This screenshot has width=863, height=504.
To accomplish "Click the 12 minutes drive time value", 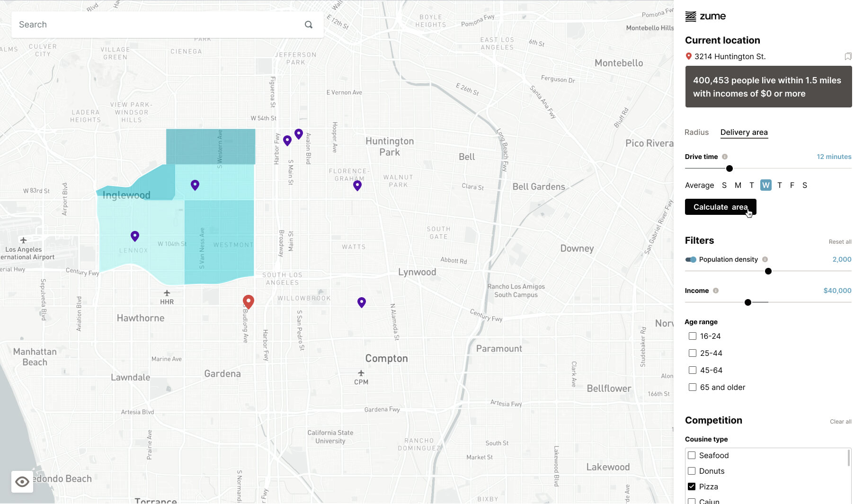I will tap(834, 157).
